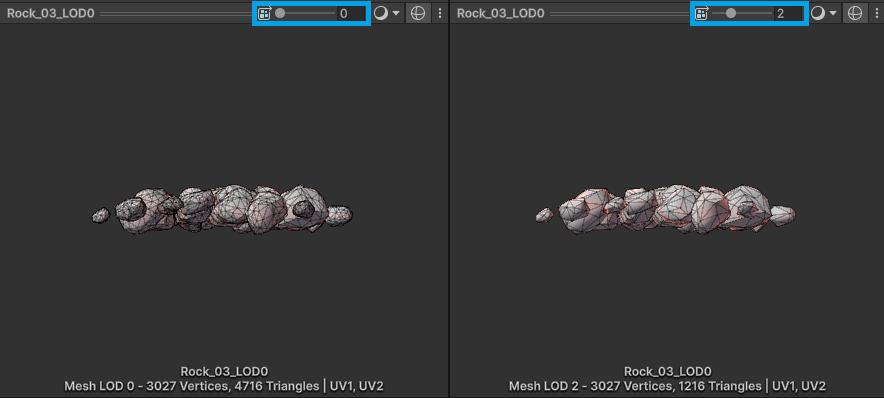Viewport: 884px width, 398px height.
Task: Click the LOD value field showing 0
Action: (351, 14)
